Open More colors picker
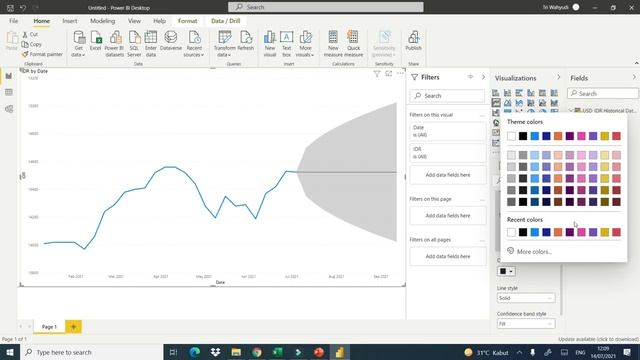 point(529,251)
